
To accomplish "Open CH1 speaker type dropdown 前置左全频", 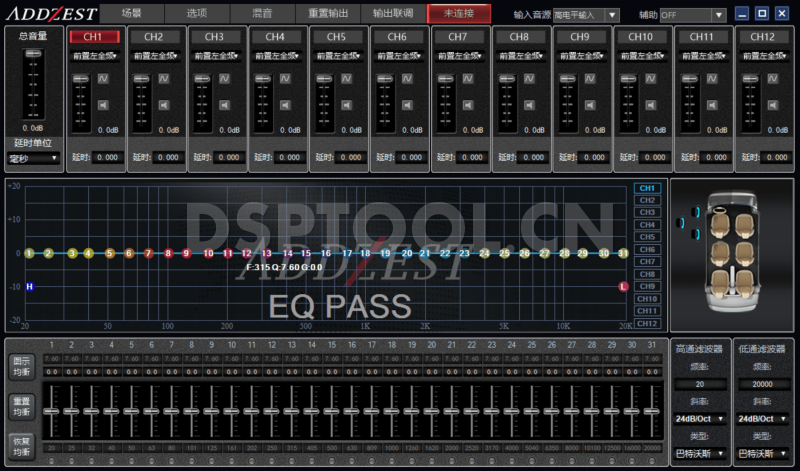I will point(95,56).
